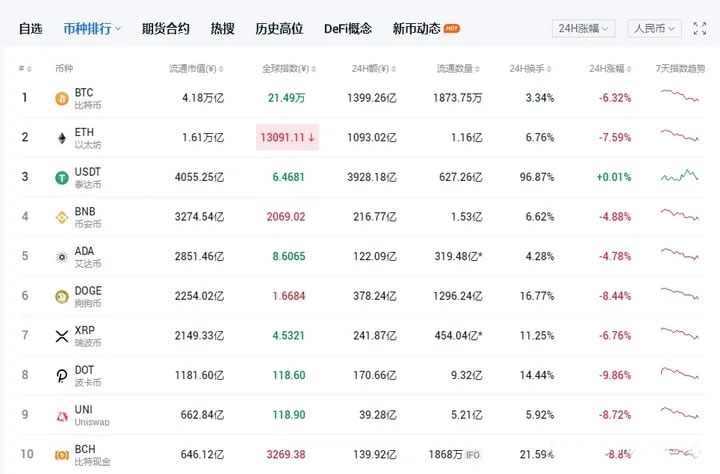720x474 pixels.
Task: Click the green USDT Tether icon
Action: coord(61,178)
